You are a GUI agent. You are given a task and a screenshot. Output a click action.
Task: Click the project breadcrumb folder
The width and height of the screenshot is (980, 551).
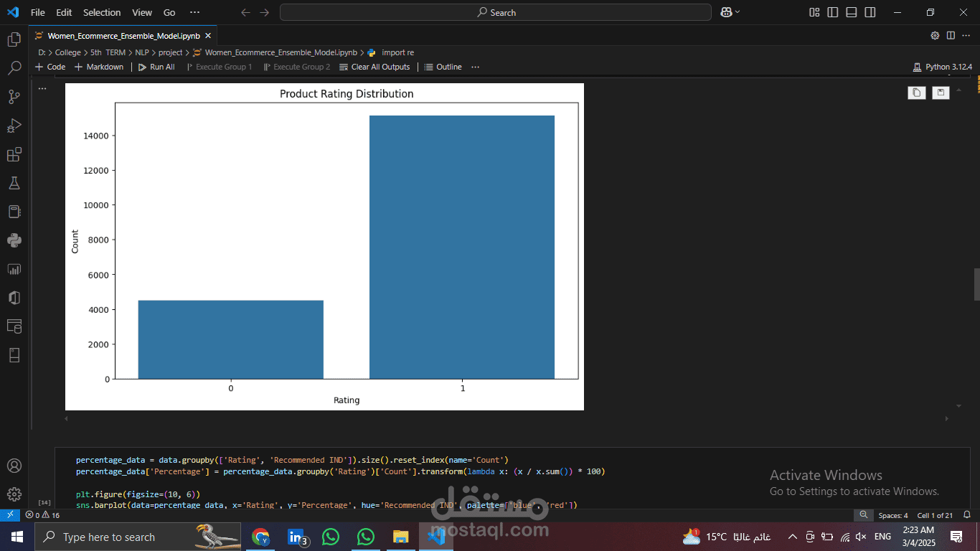tap(171, 52)
